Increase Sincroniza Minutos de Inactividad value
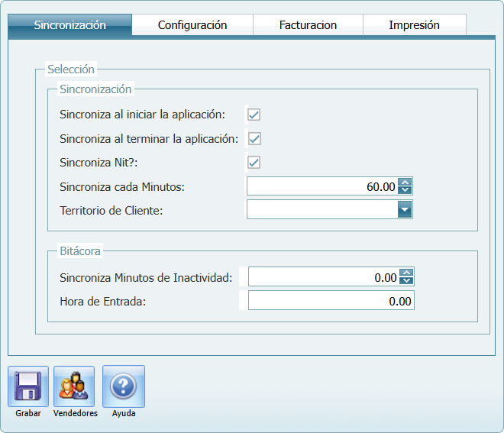The width and height of the screenshot is (504, 433). [406, 273]
